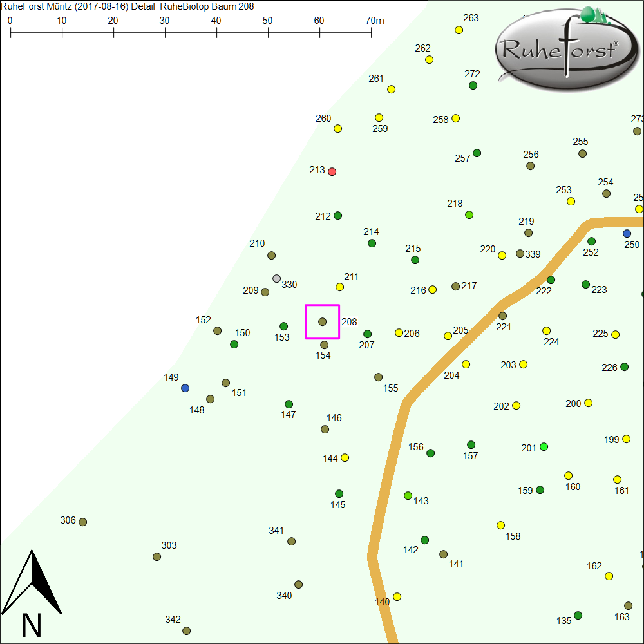Select light green tree marker 143

click(x=408, y=495)
